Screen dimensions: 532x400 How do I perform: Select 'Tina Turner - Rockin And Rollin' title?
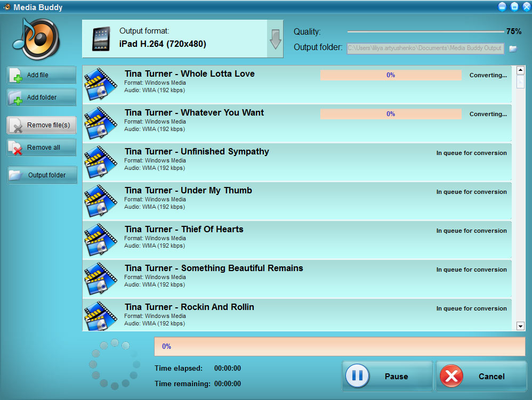click(189, 307)
